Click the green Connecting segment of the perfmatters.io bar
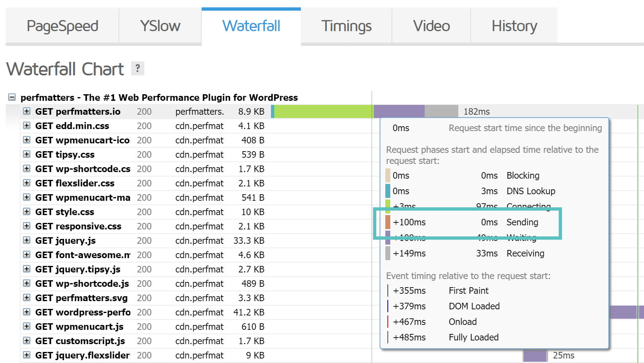Viewport: 644px width, 363px height. pyautogui.click(x=323, y=111)
